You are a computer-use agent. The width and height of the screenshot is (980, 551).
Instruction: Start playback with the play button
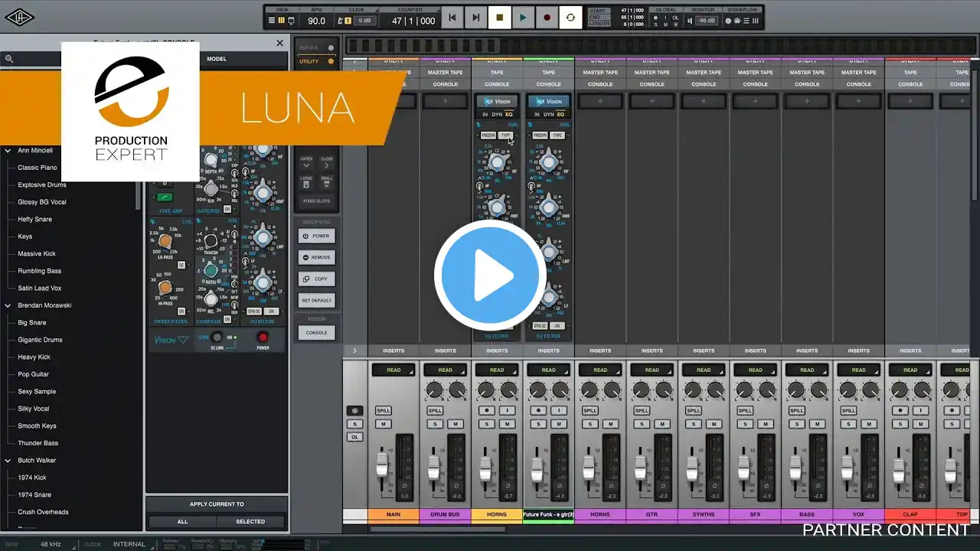click(523, 17)
